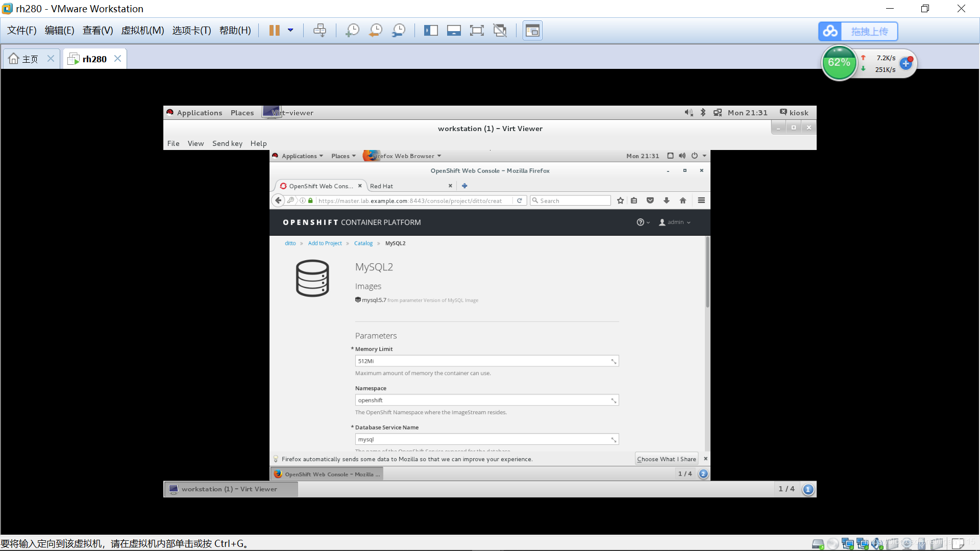Open the power options dropdown arrow next to pause
The image size is (980, 551).
[x=290, y=31]
